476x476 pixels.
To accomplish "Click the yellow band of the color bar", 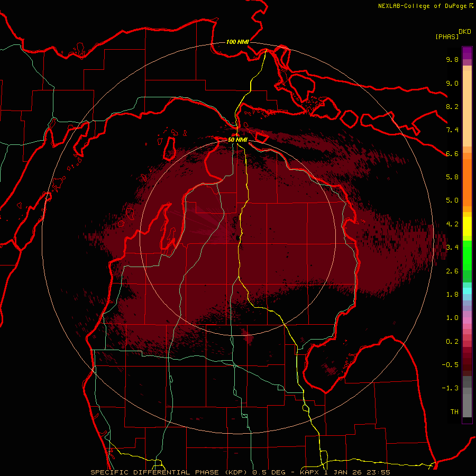I will coord(467,226).
